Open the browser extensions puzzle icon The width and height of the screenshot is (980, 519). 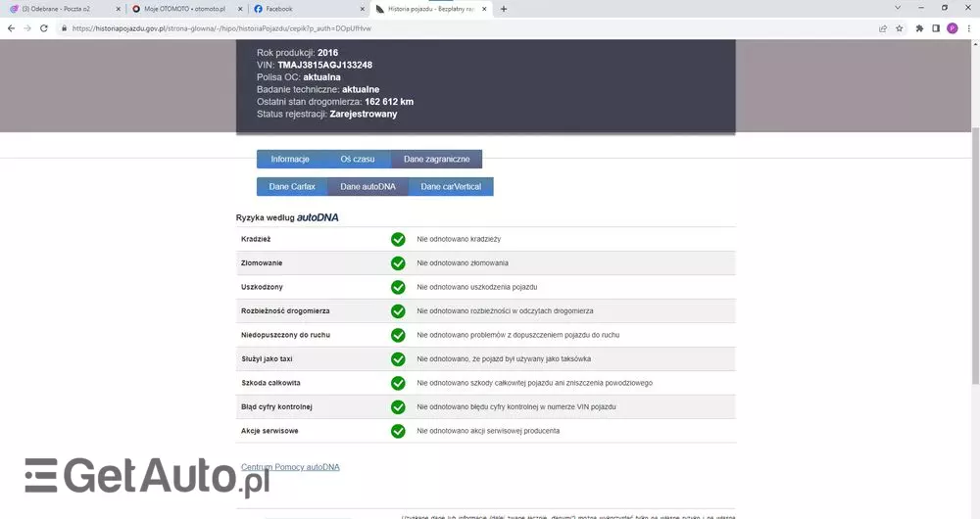(x=919, y=28)
